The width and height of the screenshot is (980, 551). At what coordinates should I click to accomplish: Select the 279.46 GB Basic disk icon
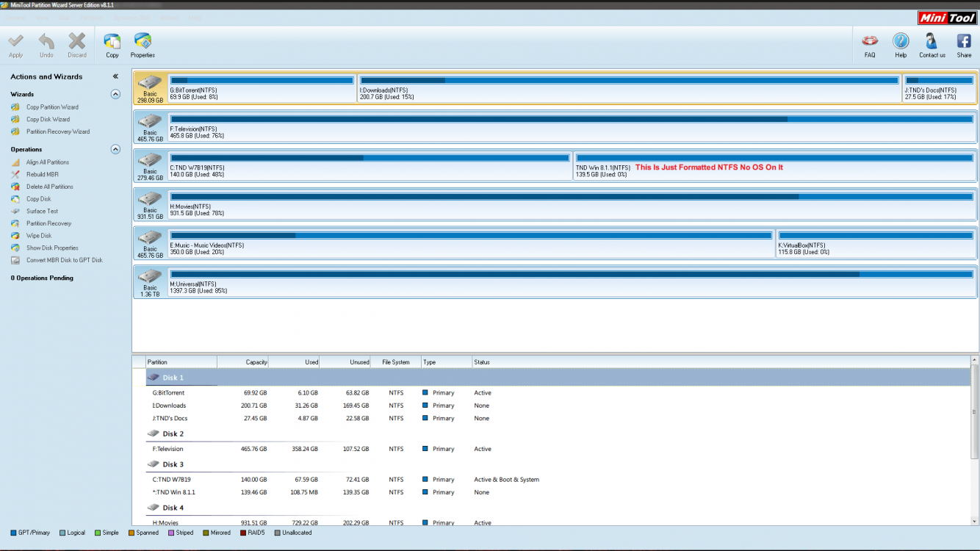point(150,166)
